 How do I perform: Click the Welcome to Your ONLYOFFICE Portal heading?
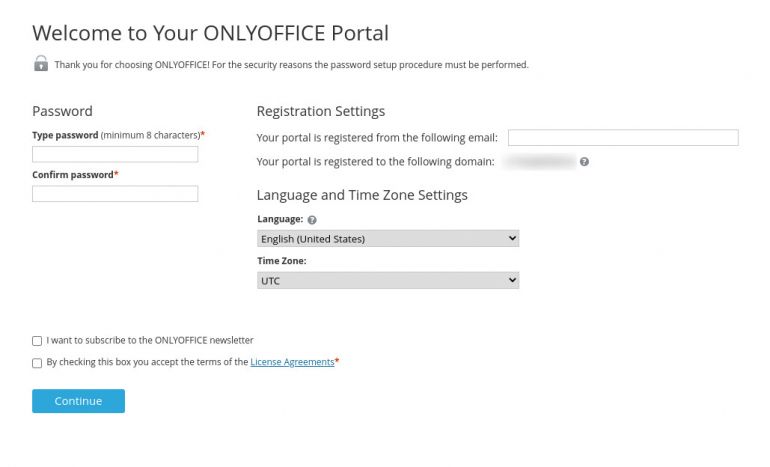pyautogui.click(x=210, y=33)
